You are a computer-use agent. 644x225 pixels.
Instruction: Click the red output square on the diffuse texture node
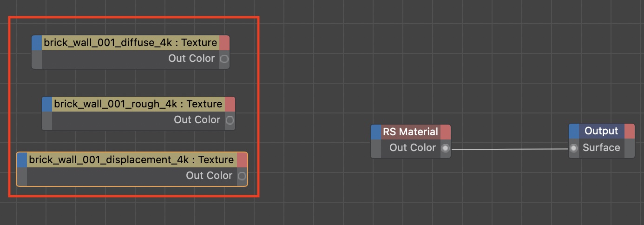pos(224,43)
